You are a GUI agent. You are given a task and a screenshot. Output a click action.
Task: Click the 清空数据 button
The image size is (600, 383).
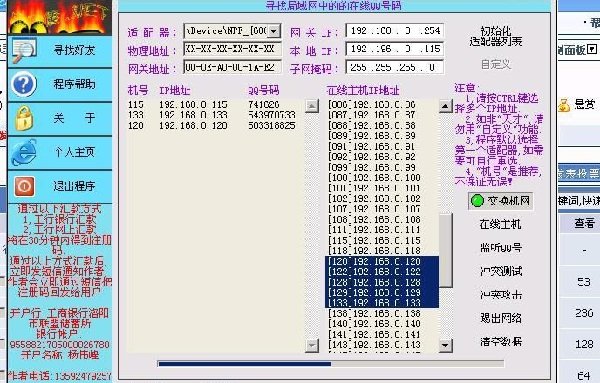click(x=501, y=341)
